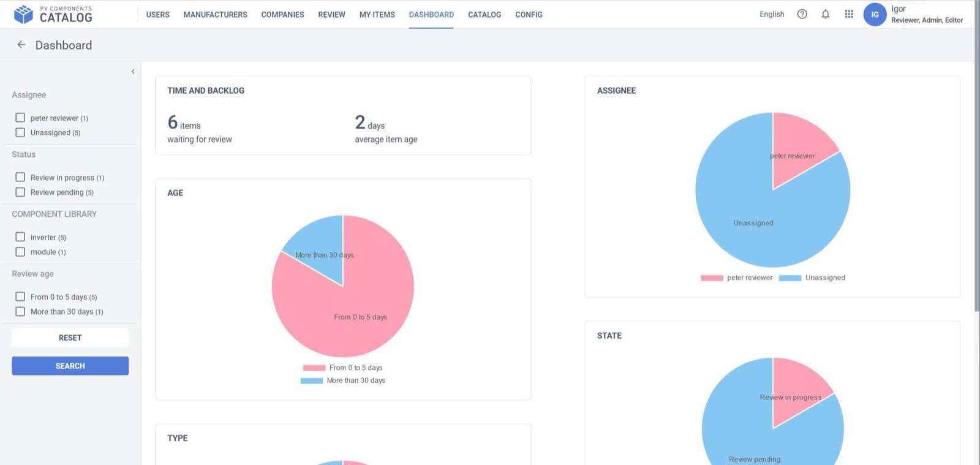Click the 'ASSIGNEE' chart heading
Screen dimensions: 980x465
(616, 91)
